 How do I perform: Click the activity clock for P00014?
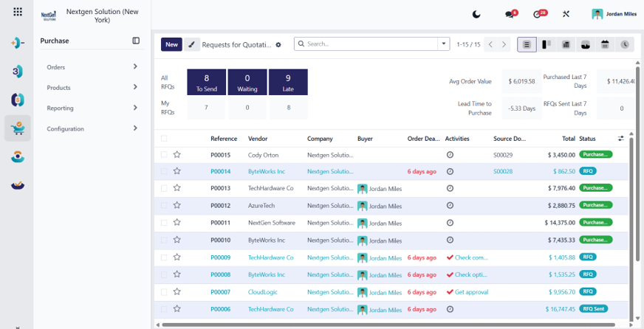click(x=450, y=171)
